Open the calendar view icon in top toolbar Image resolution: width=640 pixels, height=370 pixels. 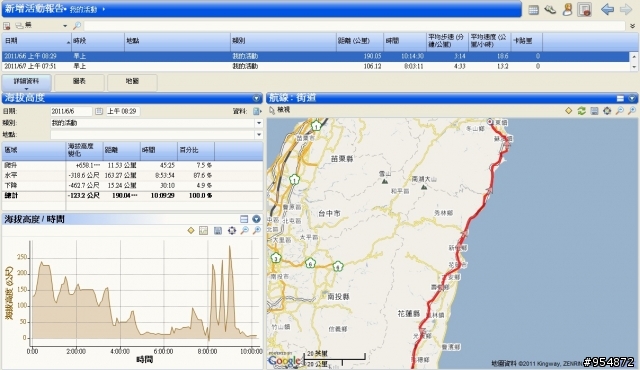coord(533,10)
